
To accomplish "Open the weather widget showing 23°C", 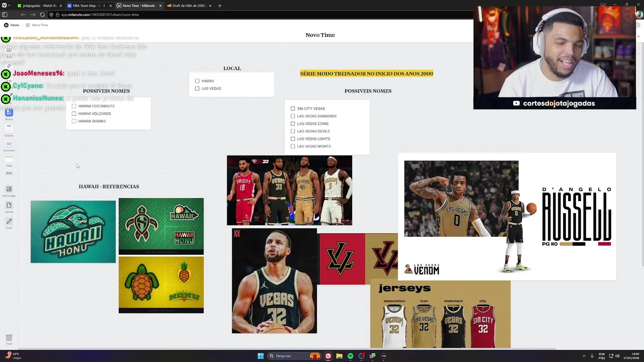I will 13,356.
